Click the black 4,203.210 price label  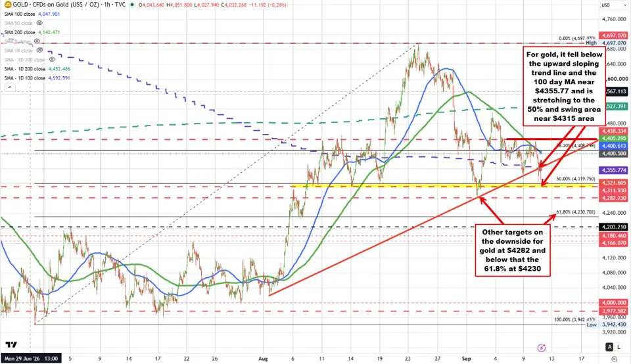coord(613,227)
